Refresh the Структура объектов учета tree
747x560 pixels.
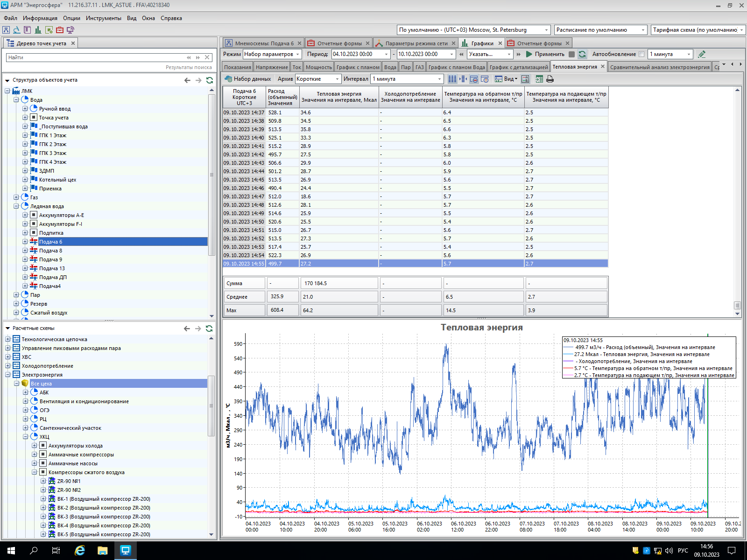[210, 80]
